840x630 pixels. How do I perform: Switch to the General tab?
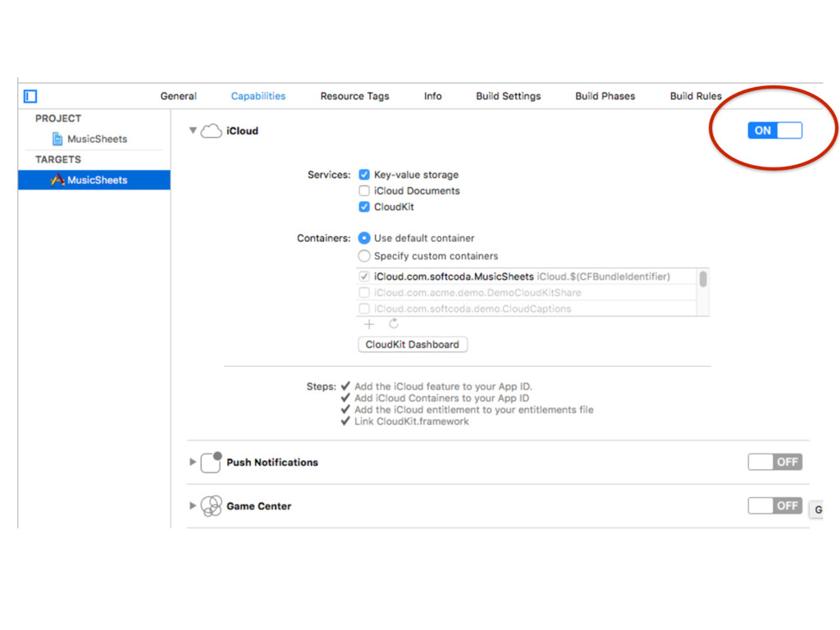click(178, 97)
